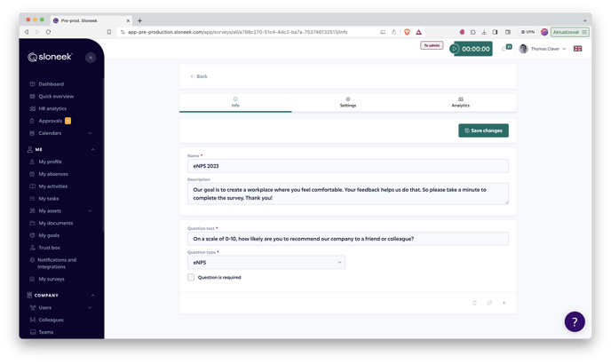Screen dimensions: 611x364
Task: Open the Thomas Claver user menu
Action: pyautogui.click(x=543, y=49)
